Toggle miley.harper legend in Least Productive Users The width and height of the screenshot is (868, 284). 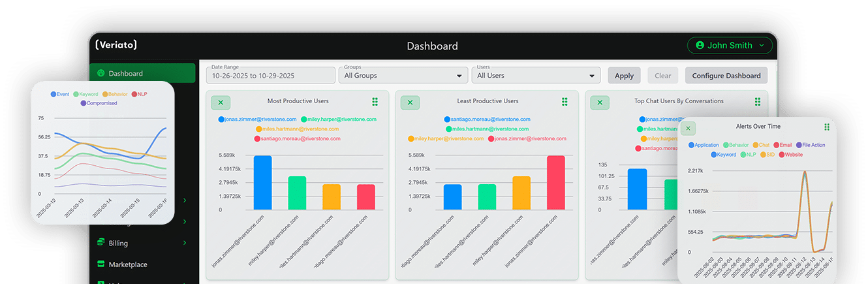446,139
